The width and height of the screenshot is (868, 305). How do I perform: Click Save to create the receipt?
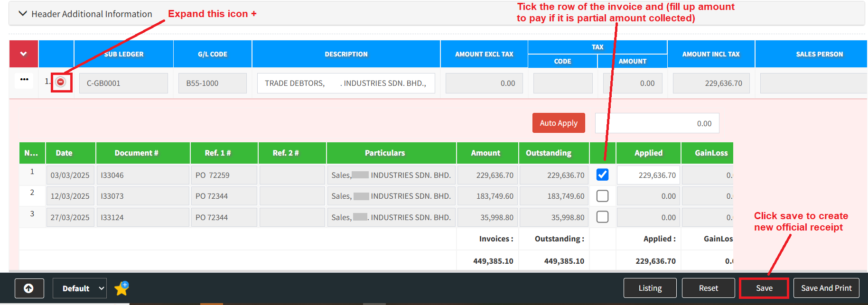[764, 288]
